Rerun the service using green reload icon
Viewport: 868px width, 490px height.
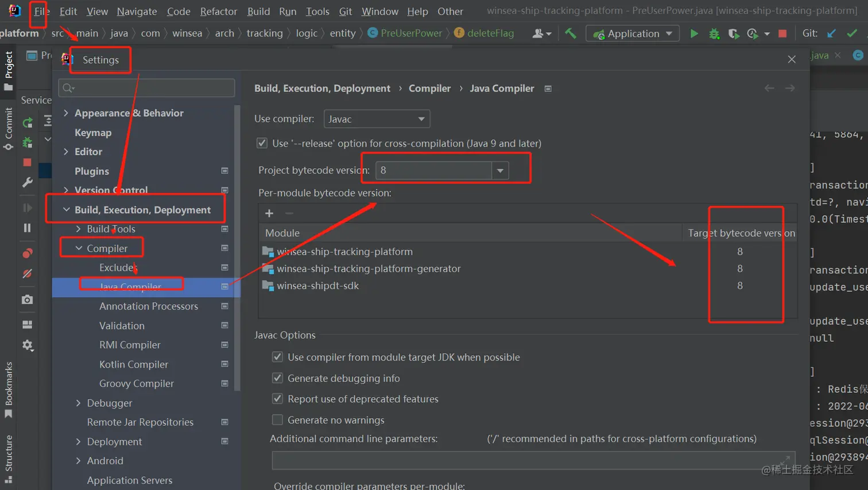coord(28,122)
